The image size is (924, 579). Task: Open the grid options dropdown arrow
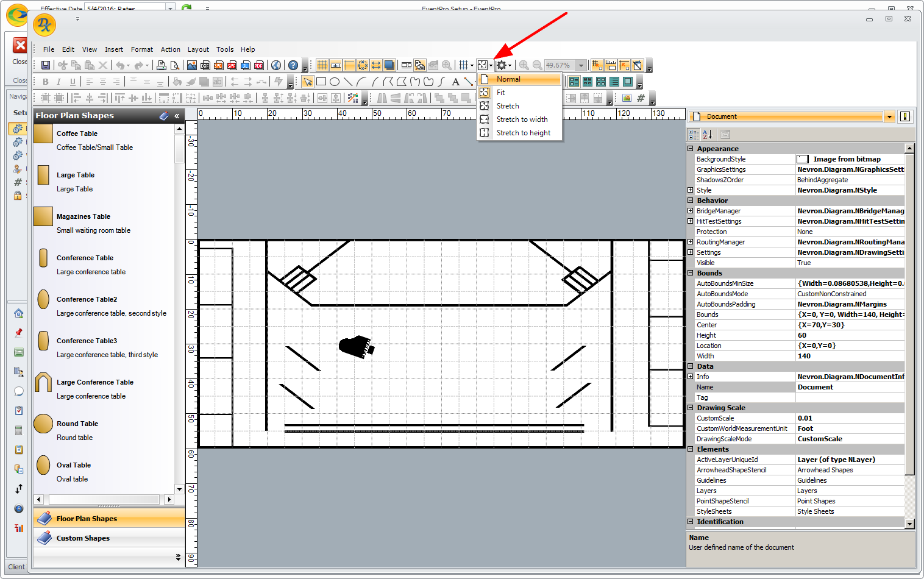pos(472,65)
